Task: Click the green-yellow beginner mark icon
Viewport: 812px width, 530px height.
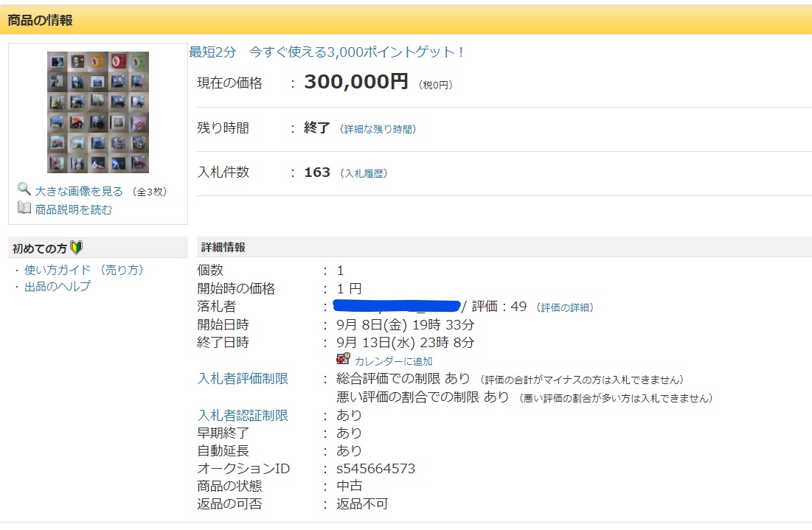Action: (77, 248)
